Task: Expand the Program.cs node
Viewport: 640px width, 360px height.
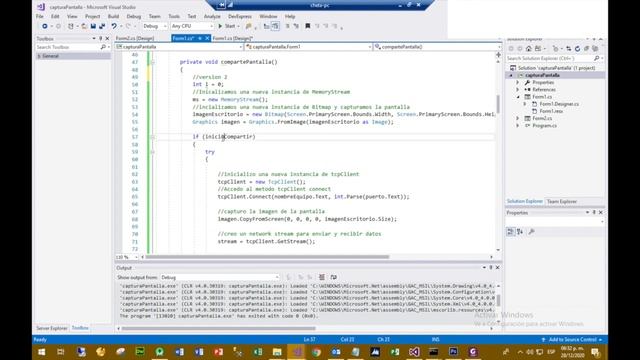Action: click(x=518, y=126)
